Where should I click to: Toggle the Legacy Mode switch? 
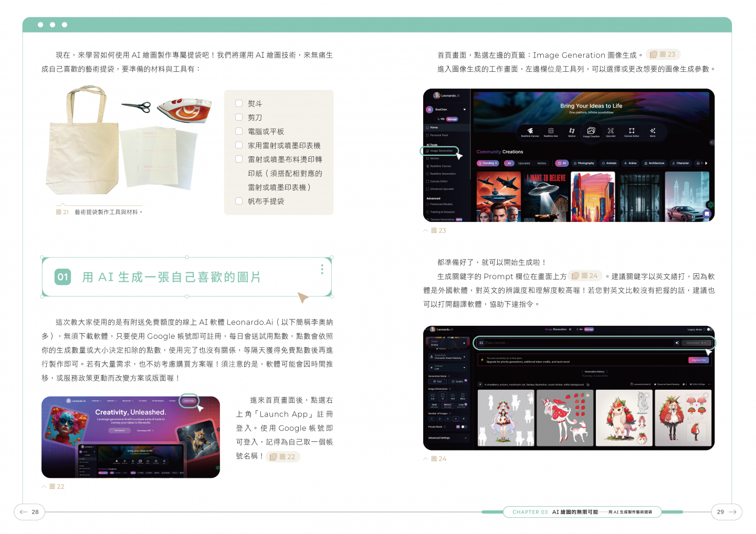(708, 329)
